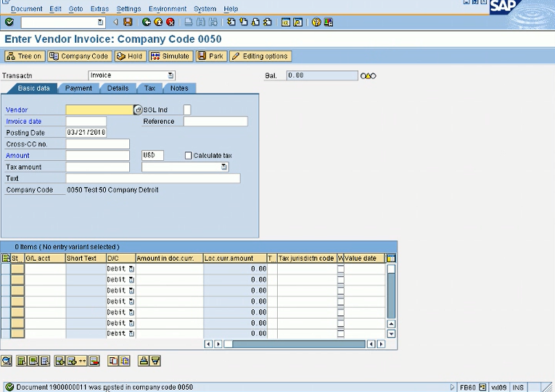Select the first item row selector

6,269
